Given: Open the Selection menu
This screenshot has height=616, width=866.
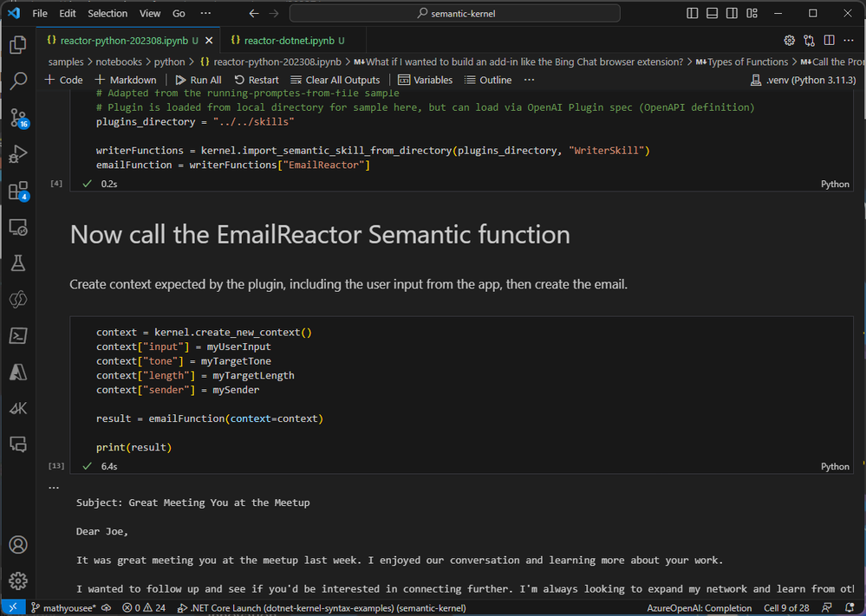Looking at the screenshot, I should 107,13.
